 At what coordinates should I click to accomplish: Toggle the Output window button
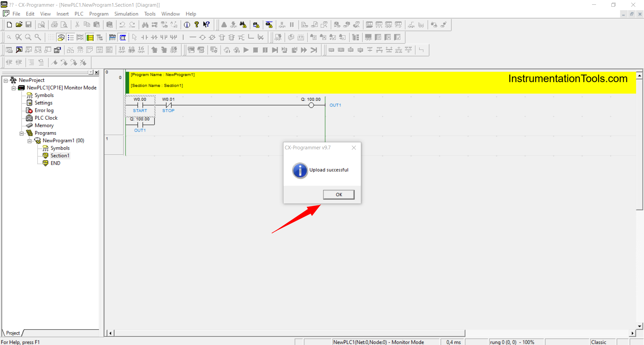click(19, 50)
